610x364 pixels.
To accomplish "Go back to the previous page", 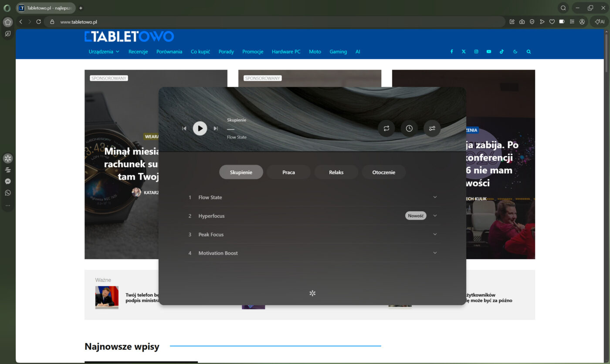I will [x=20, y=22].
